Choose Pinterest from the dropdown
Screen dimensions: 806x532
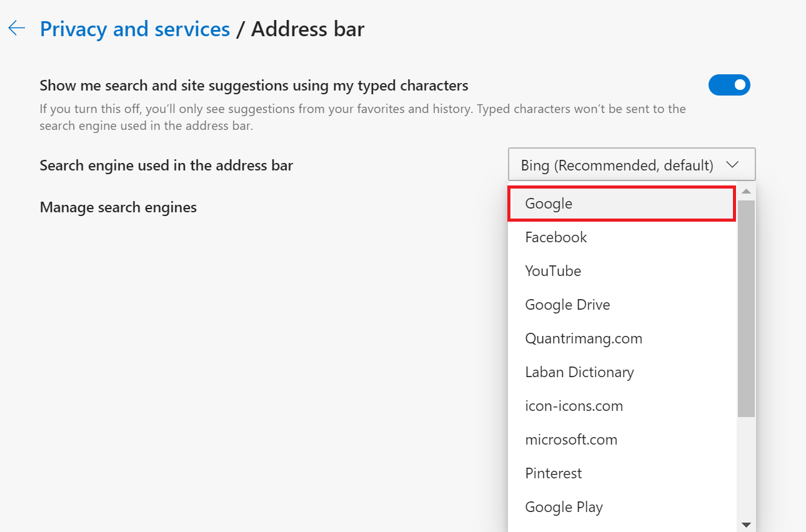coord(622,473)
